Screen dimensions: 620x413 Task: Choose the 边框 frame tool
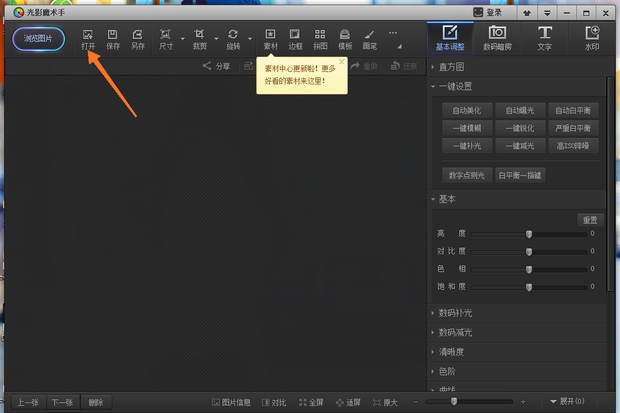pyautogui.click(x=295, y=40)
